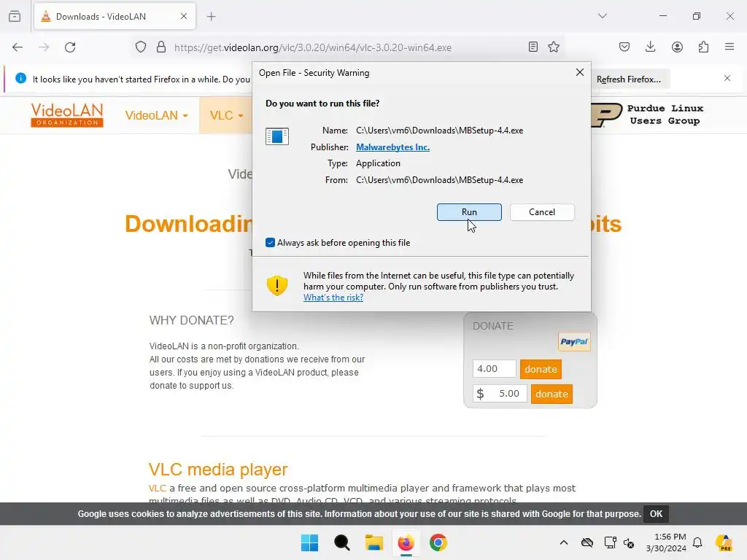Bookmark this page with the star icon
This screenshot has width=747, height=560.
point(554,47)
